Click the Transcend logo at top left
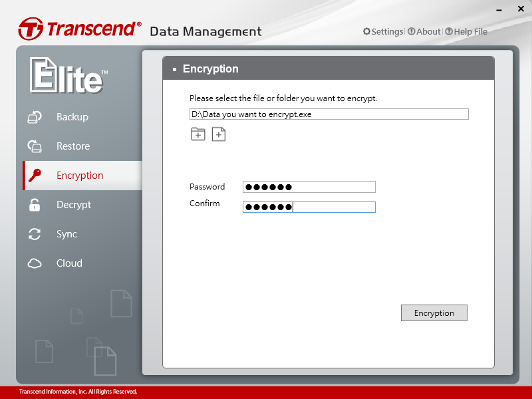Screen dimensions: 532x399 (80, 29)
